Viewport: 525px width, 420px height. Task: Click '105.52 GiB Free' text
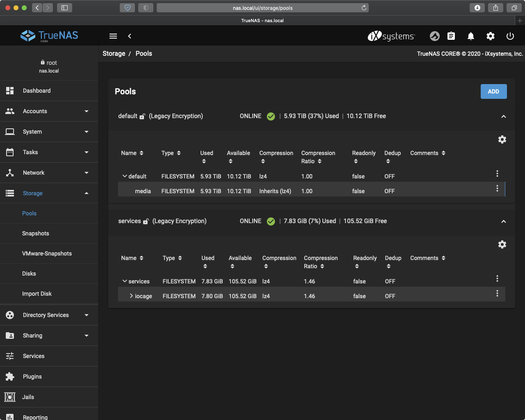[365, 221]
